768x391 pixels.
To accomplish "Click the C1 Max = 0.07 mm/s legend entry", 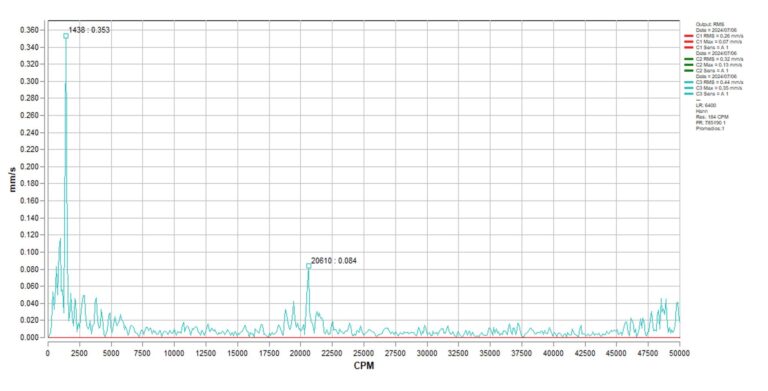I will pyautogui.click(x=719, y=42).
